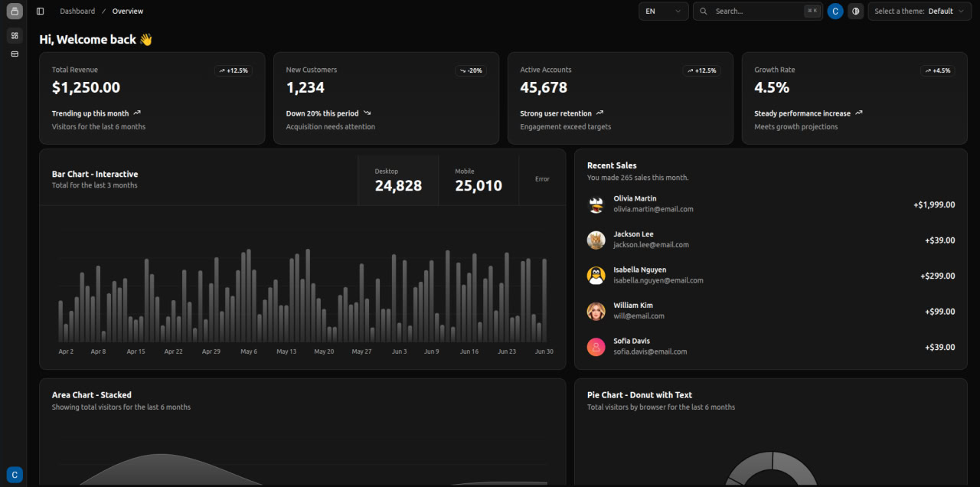Select the Error chart tab
This screenshot has height=487, width=980.
542,179
